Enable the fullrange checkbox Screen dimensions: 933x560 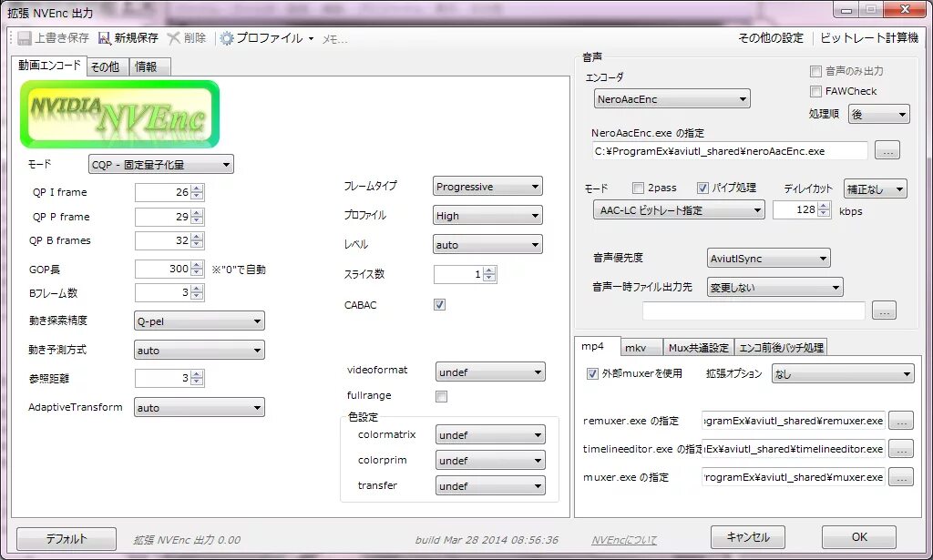(x=441, y=396)
